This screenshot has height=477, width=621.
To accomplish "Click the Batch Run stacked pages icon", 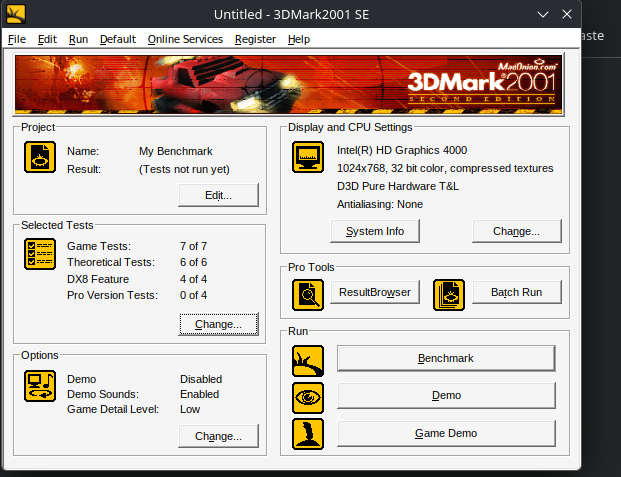I will [449, 295].
